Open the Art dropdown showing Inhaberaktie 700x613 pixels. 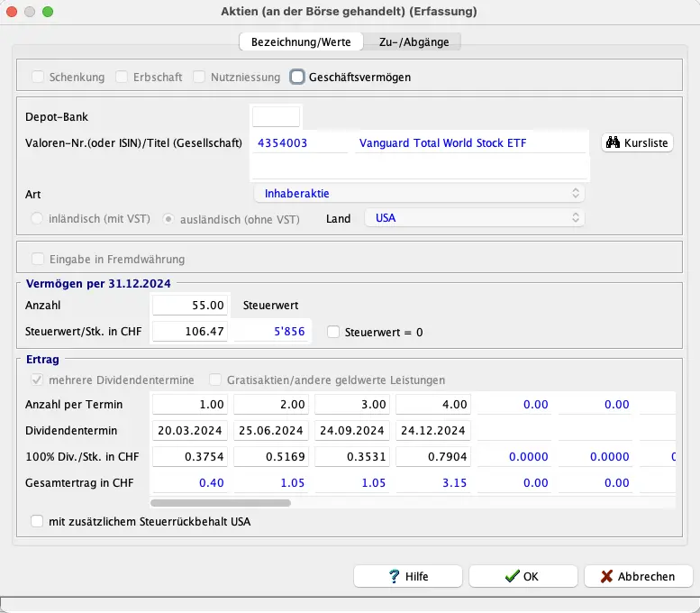[419, 193]
